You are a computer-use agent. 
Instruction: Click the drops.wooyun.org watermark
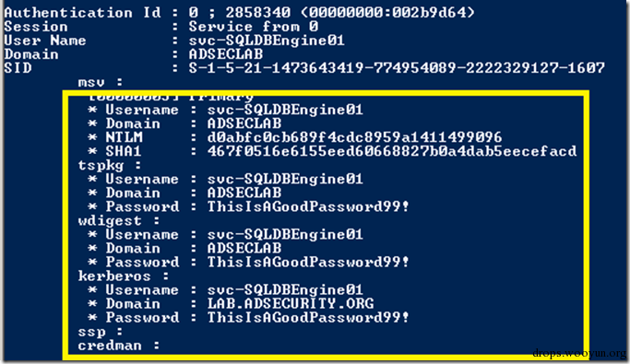pyautogui.click(x=579, y=353)
